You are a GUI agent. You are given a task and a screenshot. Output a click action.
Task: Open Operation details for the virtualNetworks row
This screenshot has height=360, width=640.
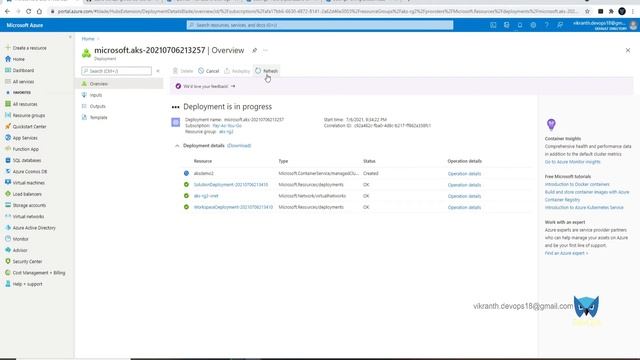[464, 196]
